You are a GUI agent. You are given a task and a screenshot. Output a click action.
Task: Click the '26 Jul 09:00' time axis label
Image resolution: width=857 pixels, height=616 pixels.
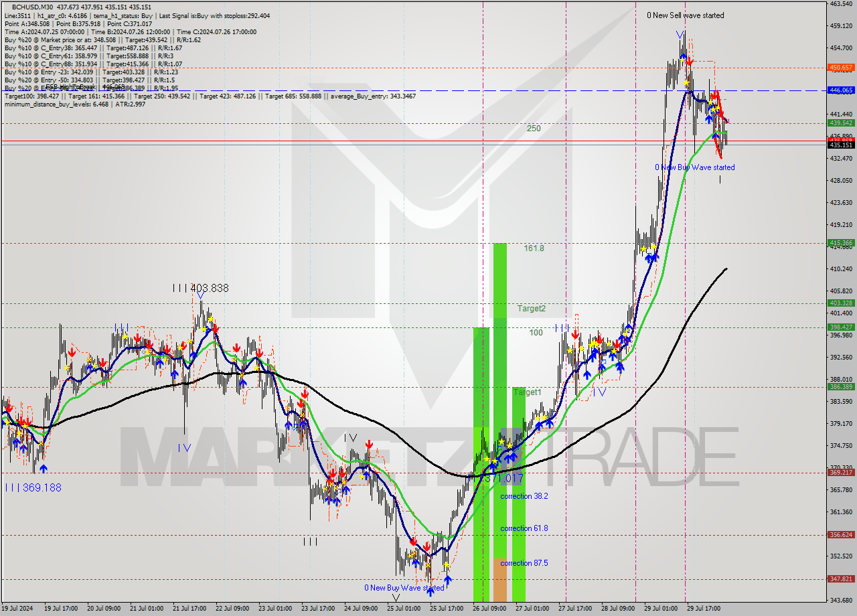pos(490,609)
